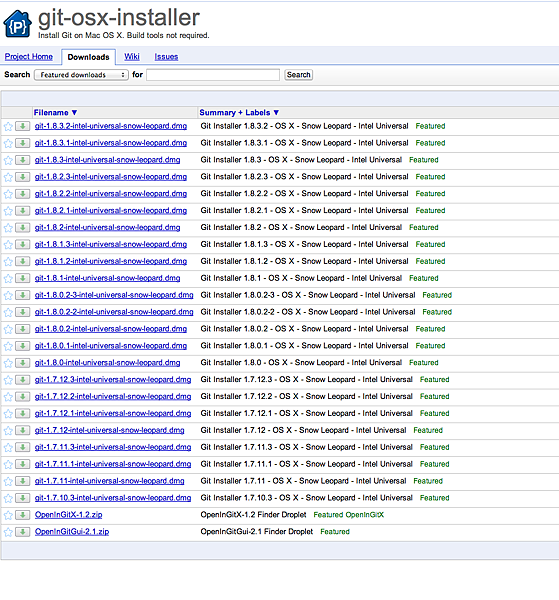Focus the downloads search text field

point(213,75)
